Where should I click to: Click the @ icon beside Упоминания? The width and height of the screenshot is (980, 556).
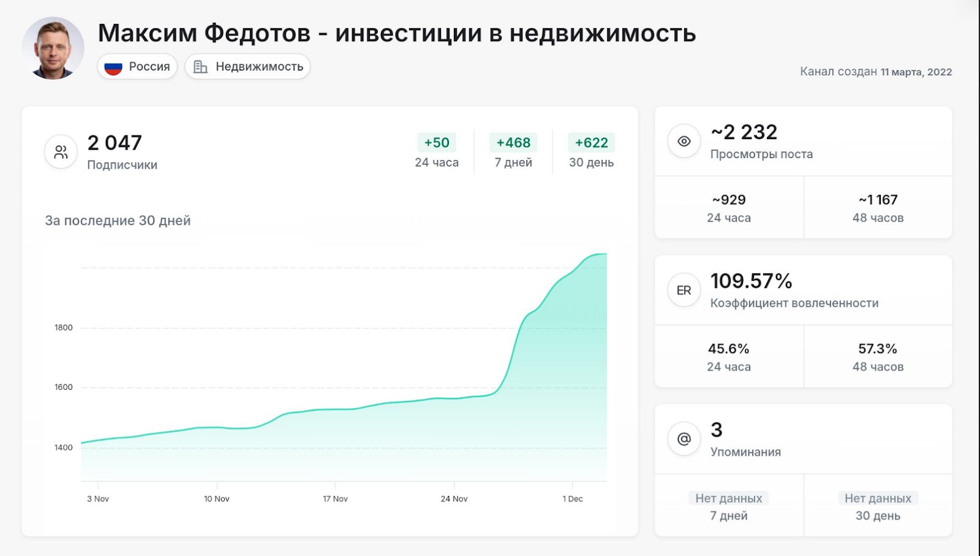pos(683,439)
